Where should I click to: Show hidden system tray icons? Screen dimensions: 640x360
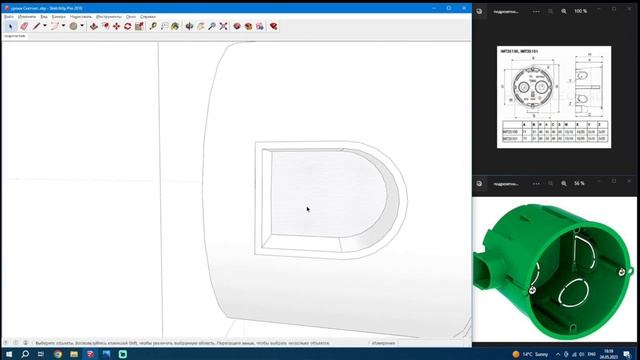coord(558,354)
